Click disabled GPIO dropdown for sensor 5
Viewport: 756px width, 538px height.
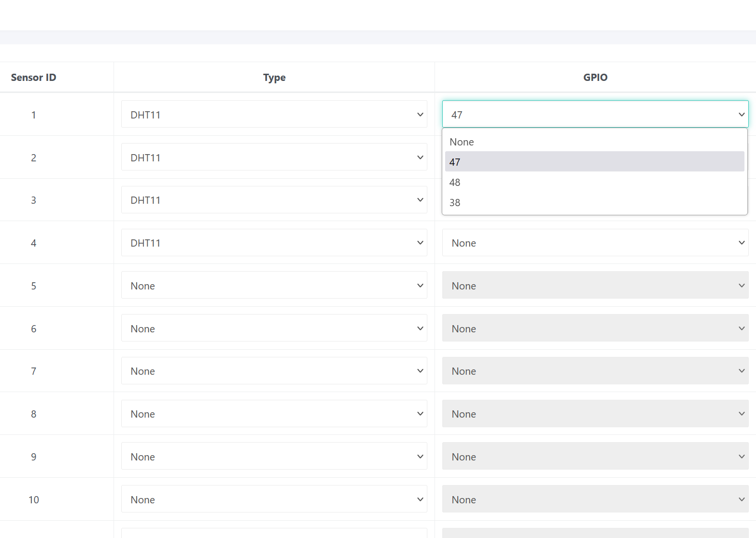click(x=595, y=286)
